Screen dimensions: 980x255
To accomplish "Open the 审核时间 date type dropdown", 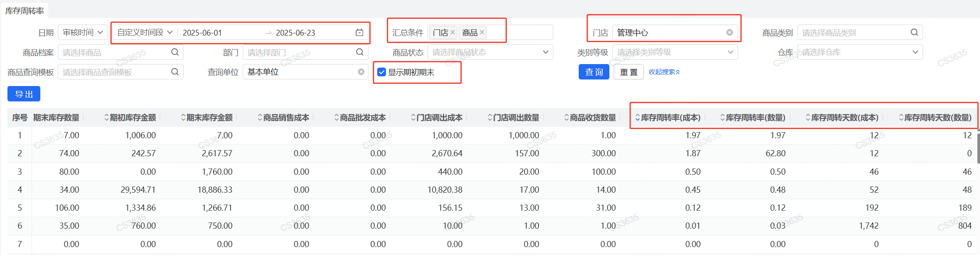I will pos(83,32).
